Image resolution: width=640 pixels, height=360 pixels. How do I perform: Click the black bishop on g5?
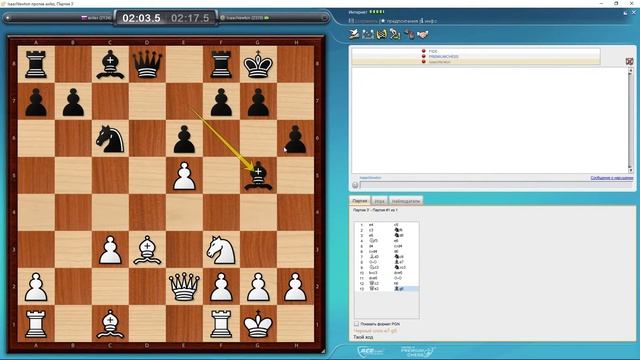coord(258,176)
